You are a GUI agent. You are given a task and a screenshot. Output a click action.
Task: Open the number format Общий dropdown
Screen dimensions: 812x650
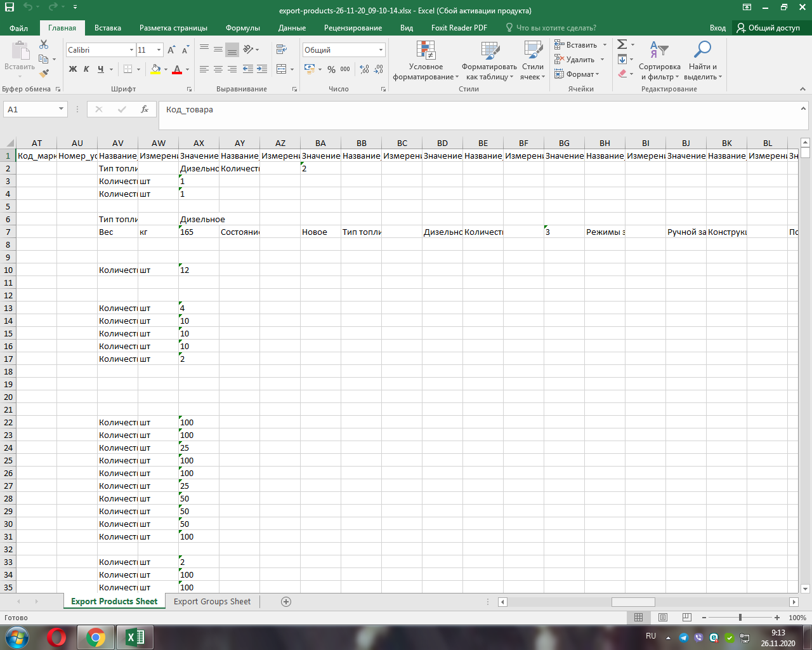381,50
